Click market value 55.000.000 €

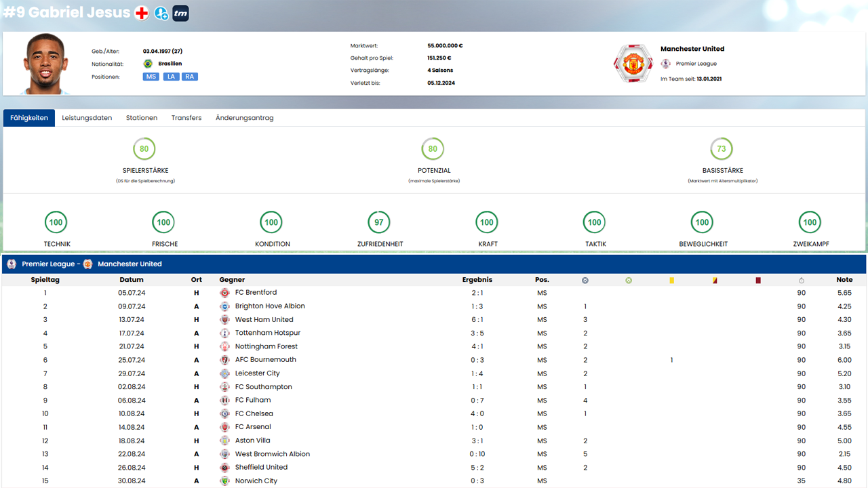point(445,46)
